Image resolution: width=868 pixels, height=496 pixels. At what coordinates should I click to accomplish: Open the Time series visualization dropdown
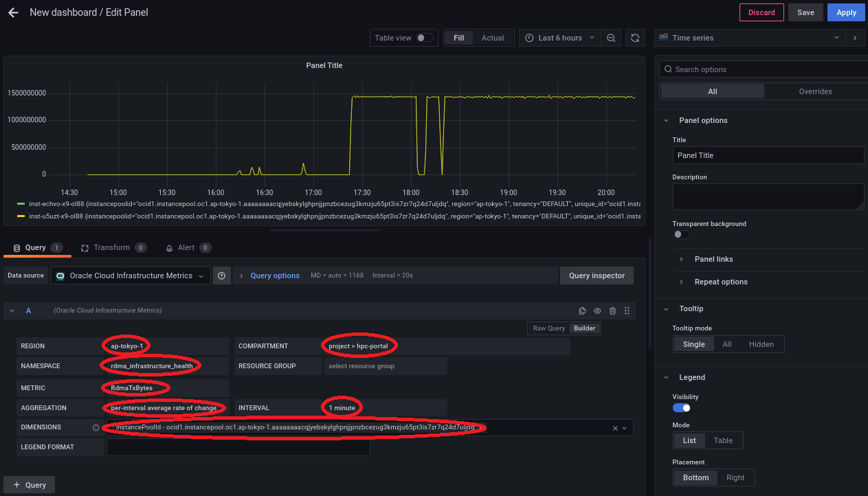point(749,38)
